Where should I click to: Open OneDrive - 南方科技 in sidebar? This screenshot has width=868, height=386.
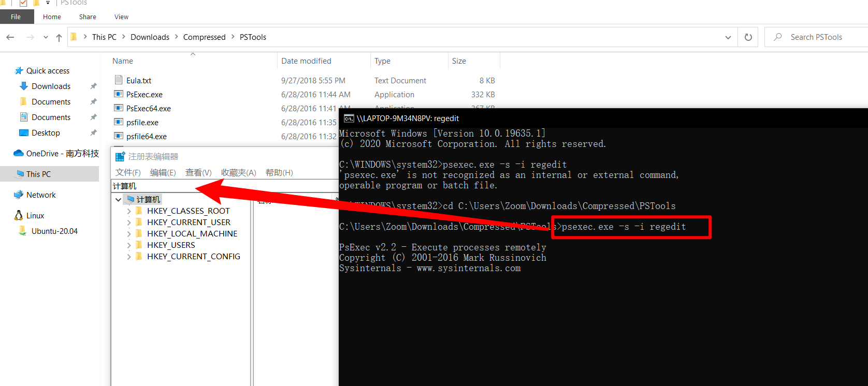coord(62,154)
